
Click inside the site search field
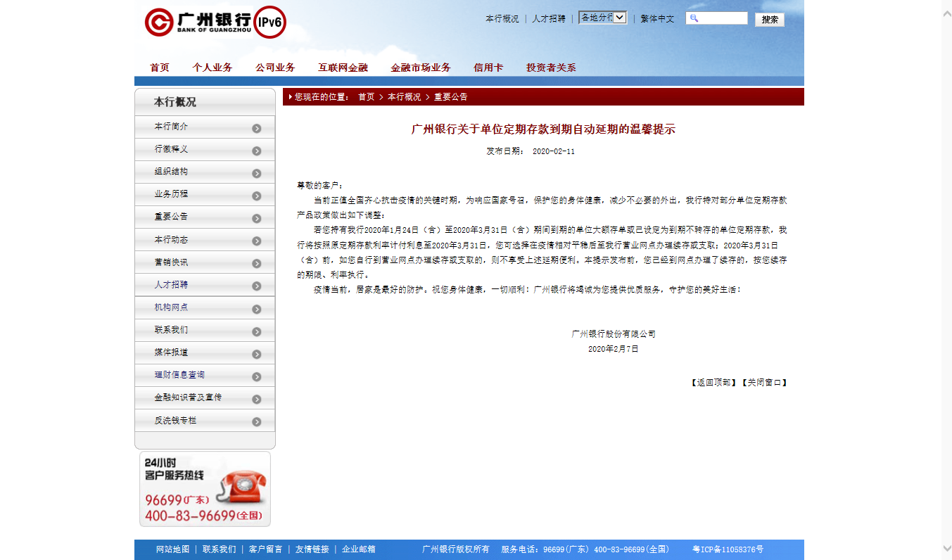pyautogui.click(x=716, y=18)
